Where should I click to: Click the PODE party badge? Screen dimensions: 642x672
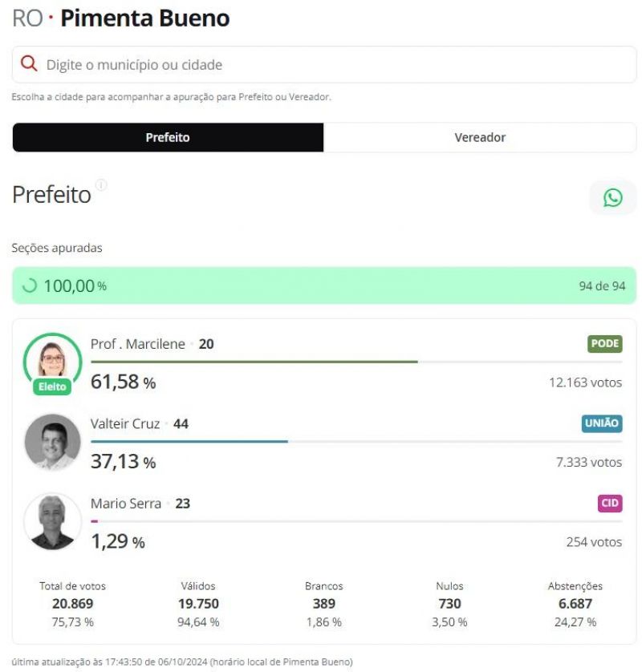[605, 343]
